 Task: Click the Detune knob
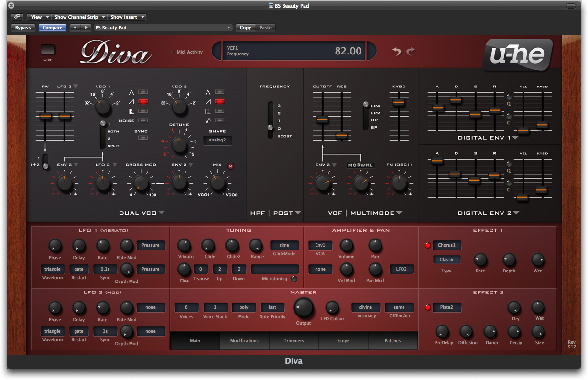pos(179,144)
